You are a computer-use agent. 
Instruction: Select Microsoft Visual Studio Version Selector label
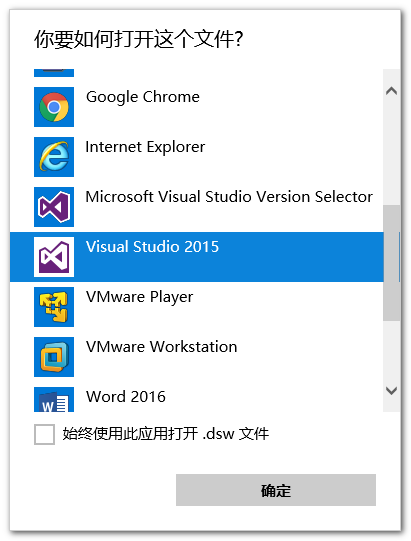pyautogui.click(x=229, y=197)
